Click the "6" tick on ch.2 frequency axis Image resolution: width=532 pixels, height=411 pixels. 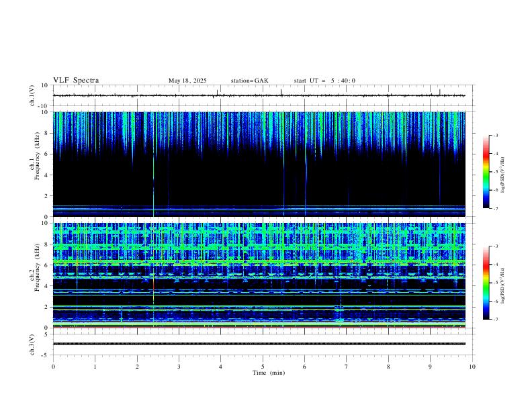click(x=46, y=265)
